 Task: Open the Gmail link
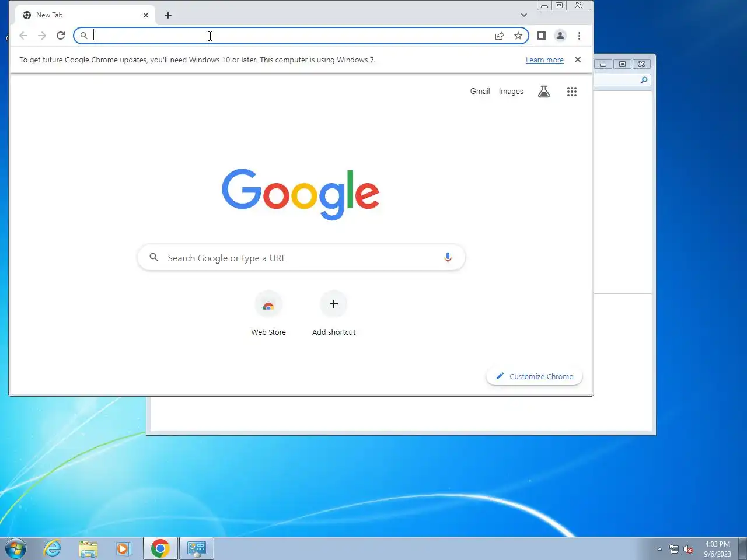tap(480, 92)
